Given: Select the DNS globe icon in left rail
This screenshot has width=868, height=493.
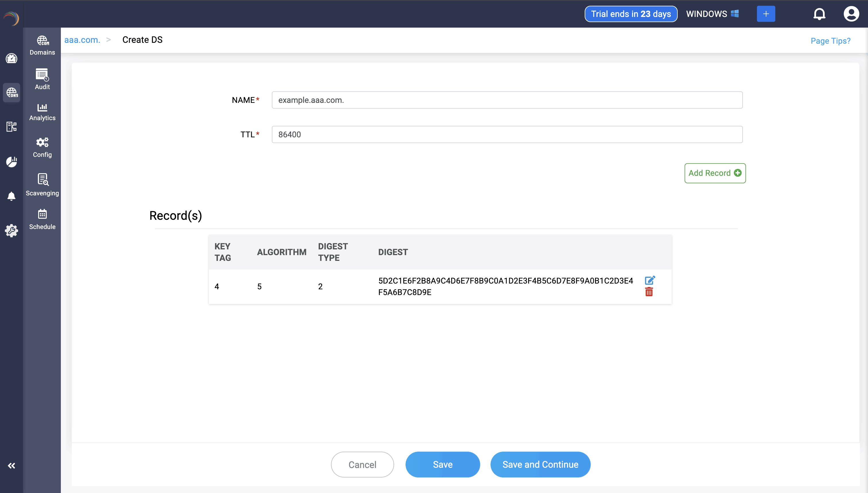Looking at the screenshot, I should 11,93.
